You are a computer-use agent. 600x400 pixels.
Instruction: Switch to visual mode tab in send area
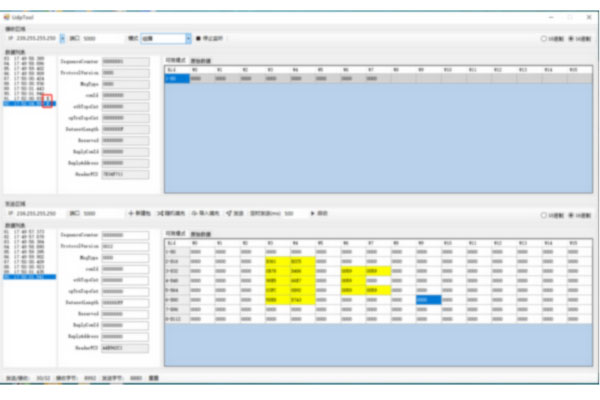[x=176, y=233]
